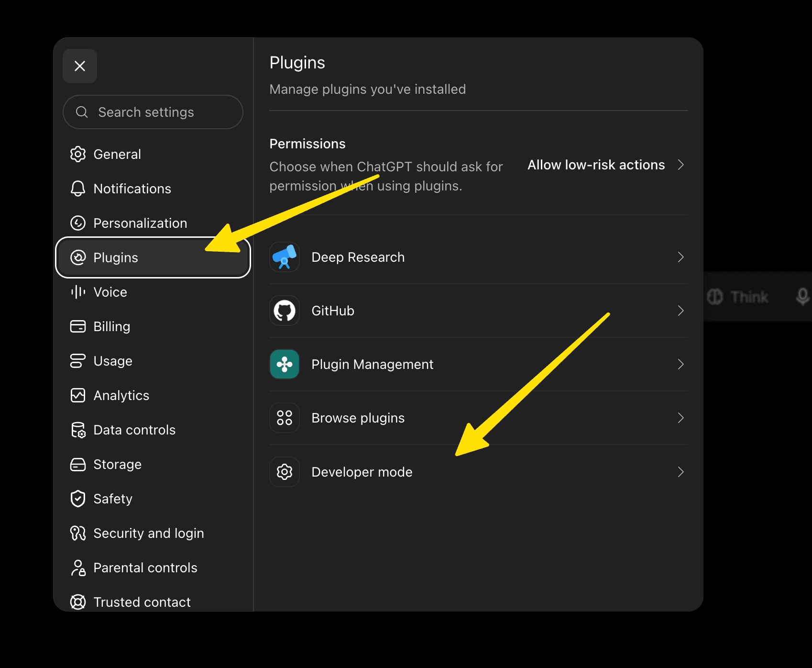This screenshot has width=812, height=668.
Task: Click the Analytics chart icon
Action: click(78, 395)
